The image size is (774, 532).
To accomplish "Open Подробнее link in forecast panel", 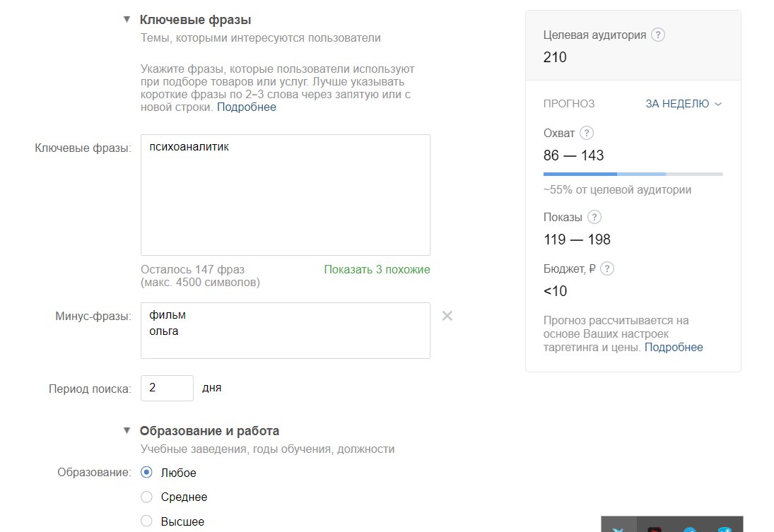I will (674, 347).
